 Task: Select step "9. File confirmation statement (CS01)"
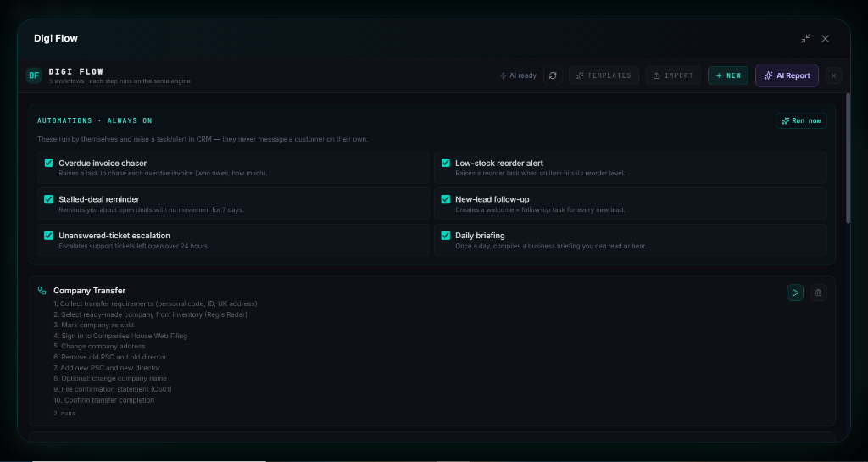pyautogui.click(x=113, y=389)
